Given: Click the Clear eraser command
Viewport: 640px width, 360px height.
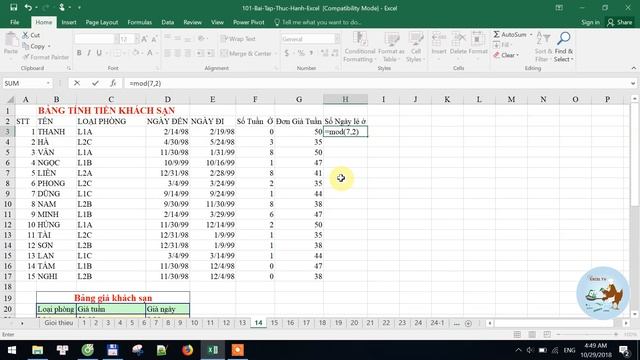Looking at the screenshot, I should (506, 55).
